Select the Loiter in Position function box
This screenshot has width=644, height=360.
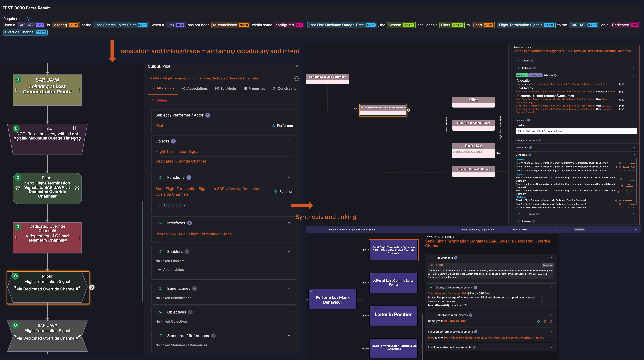pyautogui.click(x=393, y=316)
